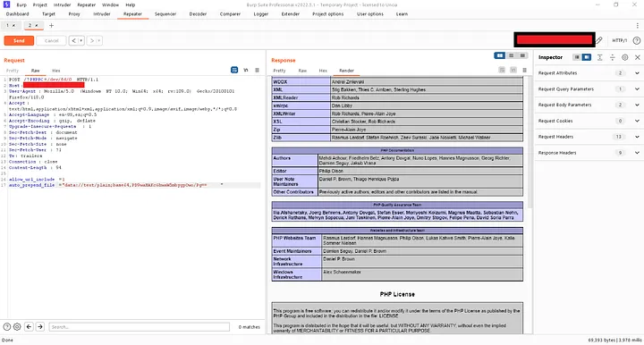Screen dimensions: 644x345
Task: Add a new Repeater tab with plus
Action: (x=51, y=25)
